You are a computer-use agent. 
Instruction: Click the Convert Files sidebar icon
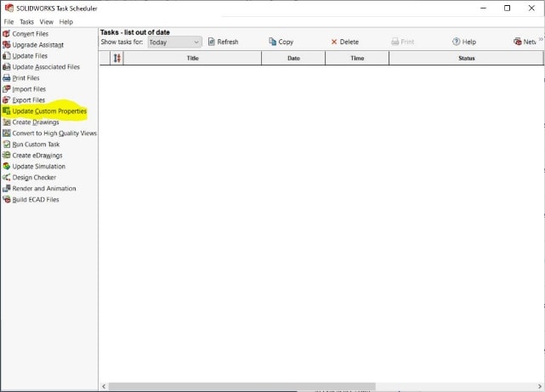(x=6, y=34)
